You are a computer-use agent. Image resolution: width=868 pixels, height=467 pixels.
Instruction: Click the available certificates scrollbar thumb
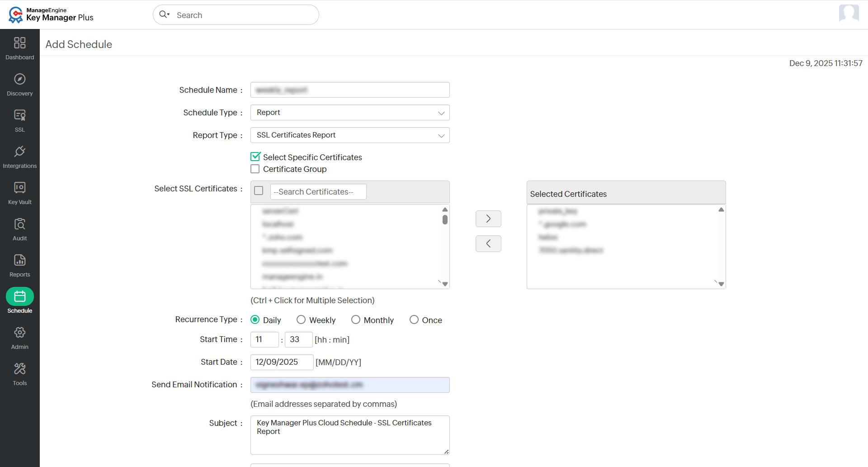click(x=445, y=219)
